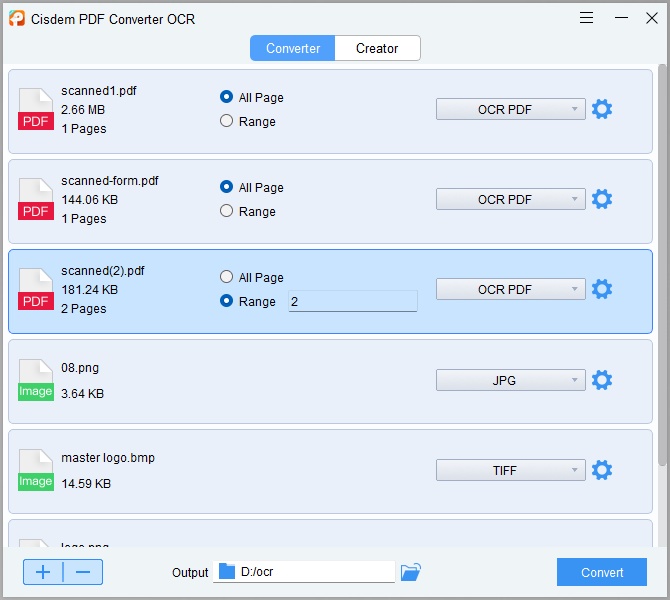
Task: Select file name scanned1.pdf
Action: (x=99, y=91)
